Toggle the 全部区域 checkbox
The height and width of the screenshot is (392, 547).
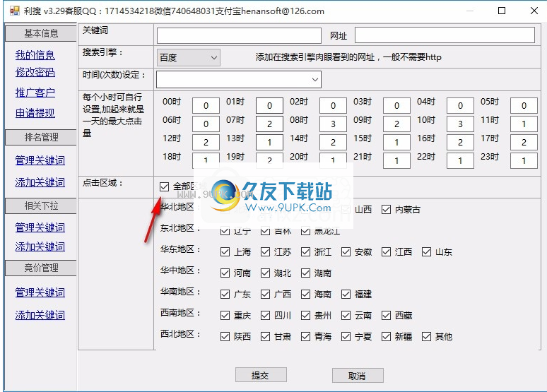164,186
